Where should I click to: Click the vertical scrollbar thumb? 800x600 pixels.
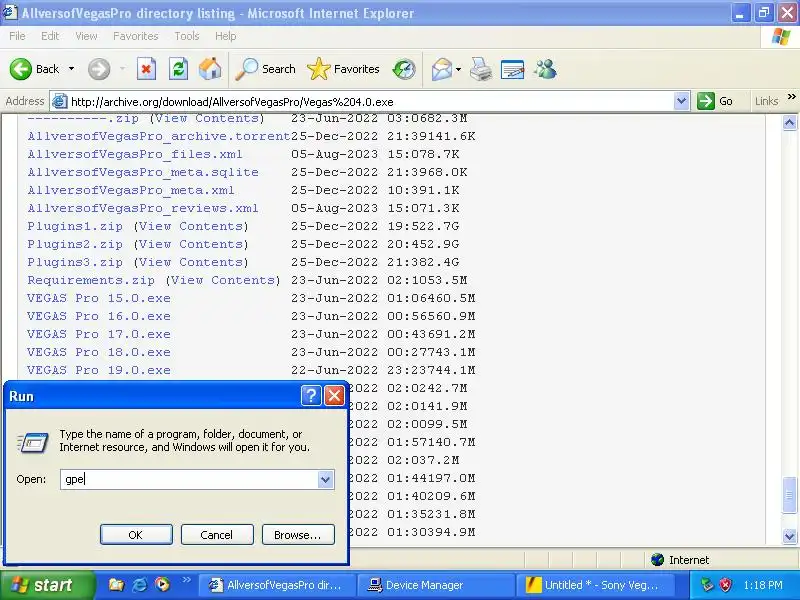(789, 495)
